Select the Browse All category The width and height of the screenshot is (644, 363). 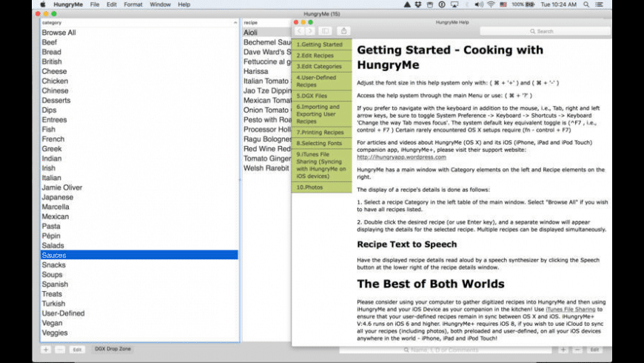(x=139, y=33)
